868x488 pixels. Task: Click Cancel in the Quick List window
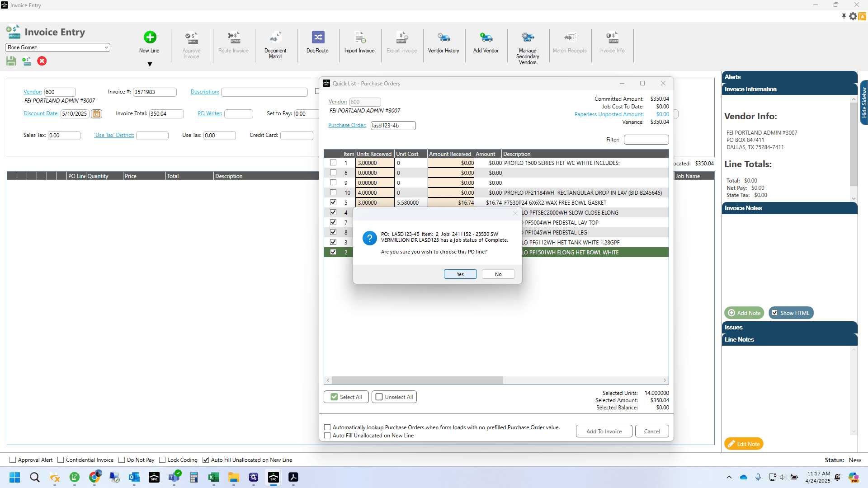[652, 432]
